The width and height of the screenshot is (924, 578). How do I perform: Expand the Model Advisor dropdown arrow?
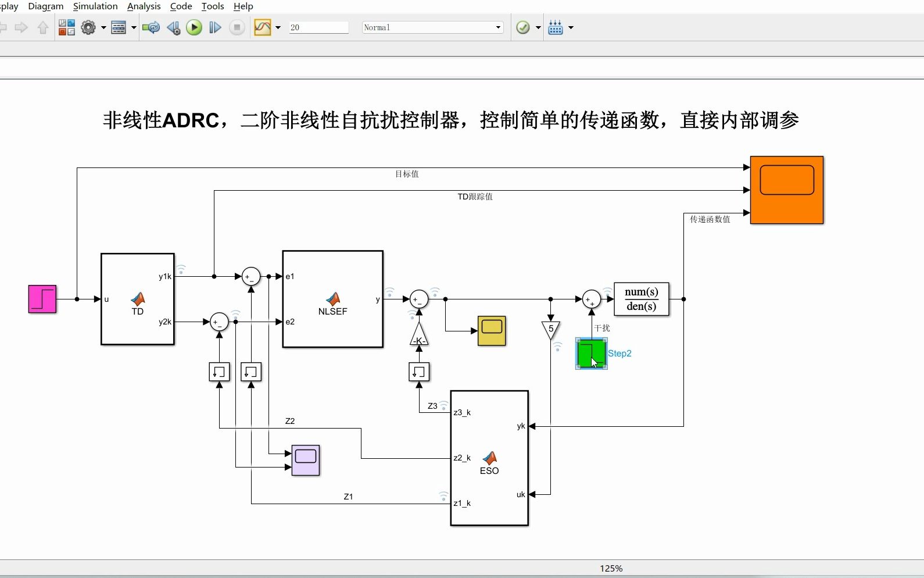click(x=538, y=27)
